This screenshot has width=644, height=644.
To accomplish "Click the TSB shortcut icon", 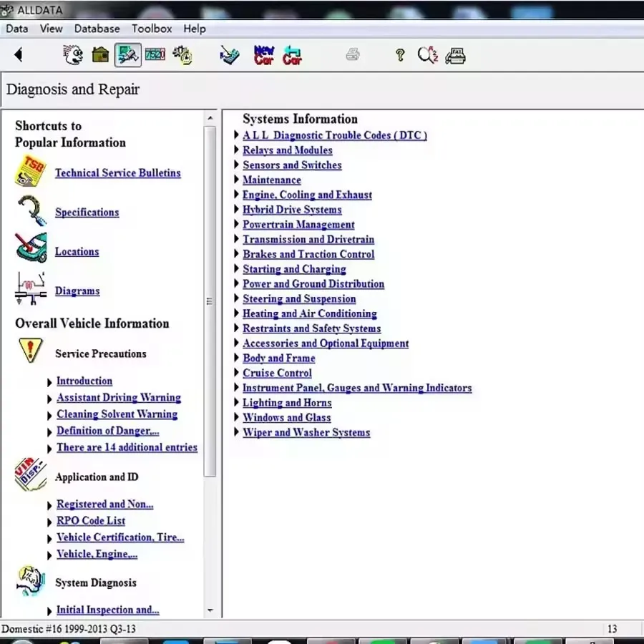I will click(30, 172).
